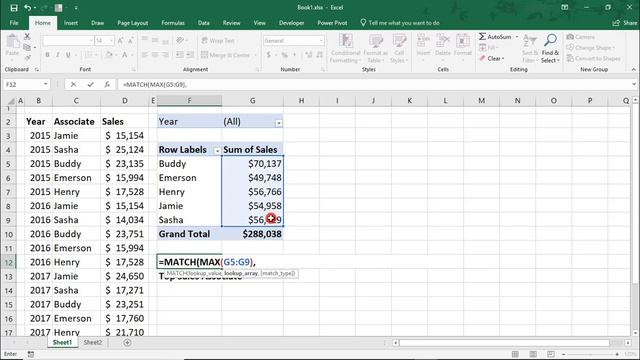Click the Clear eraser button
This screenshot has width=640, height=360.
[491, 58]
